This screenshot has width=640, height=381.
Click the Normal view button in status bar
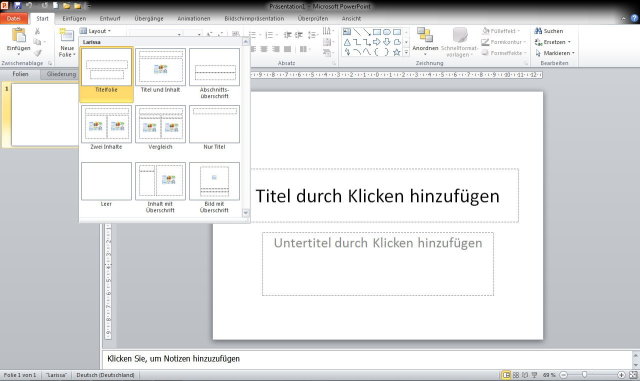(506, 375)
